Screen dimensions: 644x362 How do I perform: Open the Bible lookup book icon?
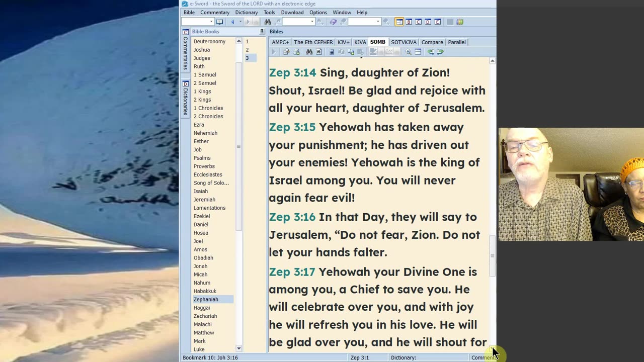tap(219, 22)
